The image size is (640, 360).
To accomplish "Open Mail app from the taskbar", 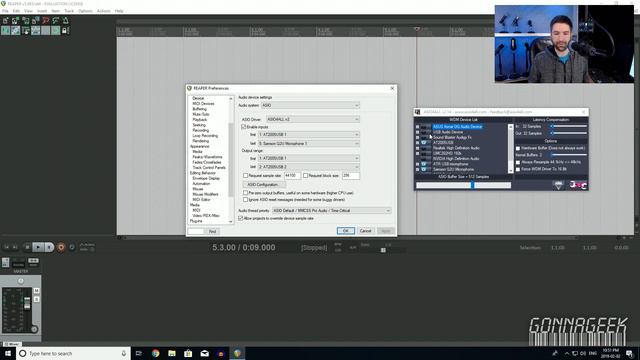I will (204, 353).
